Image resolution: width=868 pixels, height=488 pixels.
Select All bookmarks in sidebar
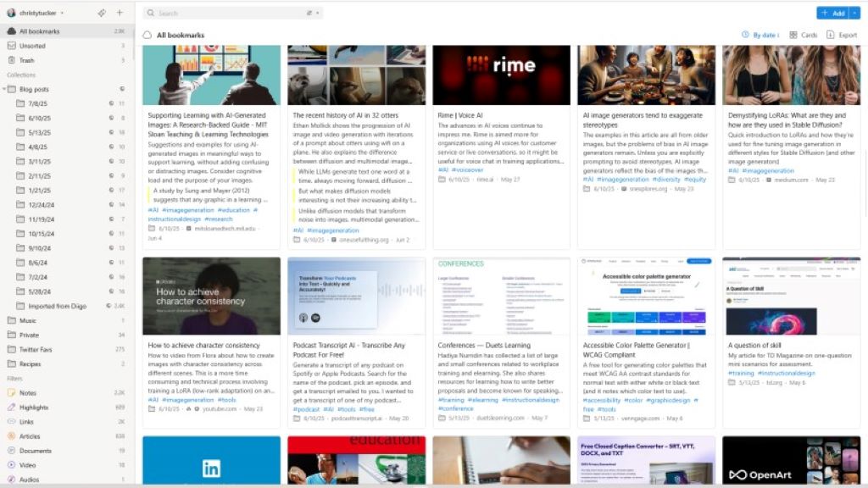point(39,31)
